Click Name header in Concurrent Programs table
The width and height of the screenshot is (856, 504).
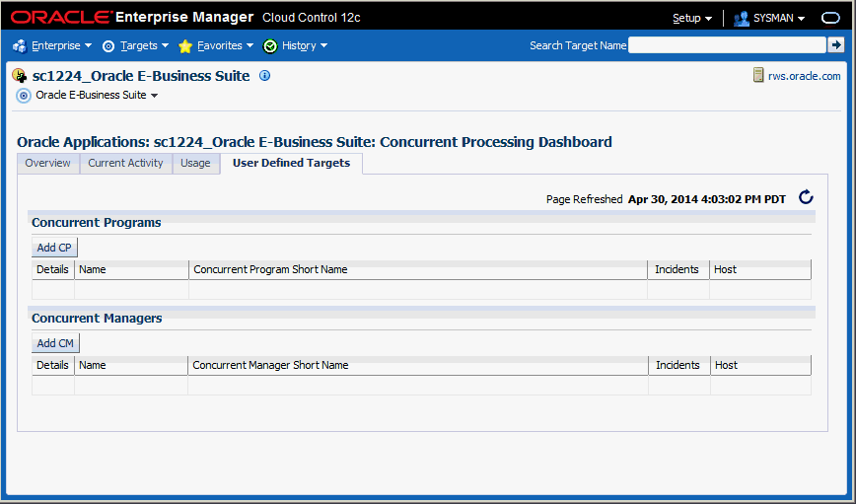click(131, 269)
